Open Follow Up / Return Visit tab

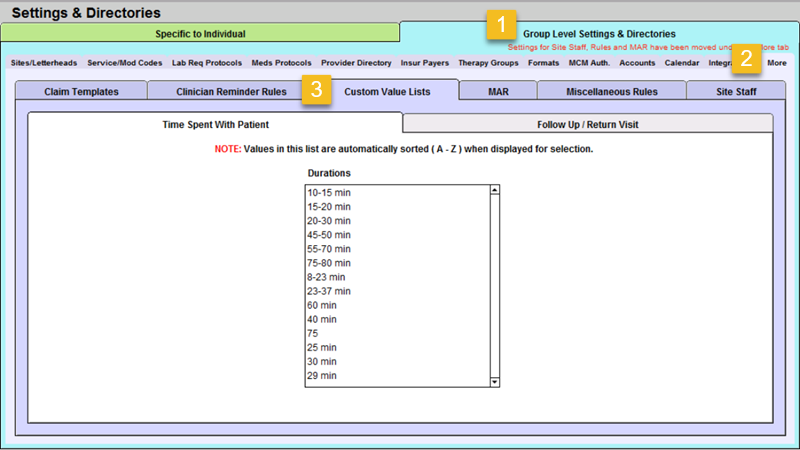pos(587,125)
